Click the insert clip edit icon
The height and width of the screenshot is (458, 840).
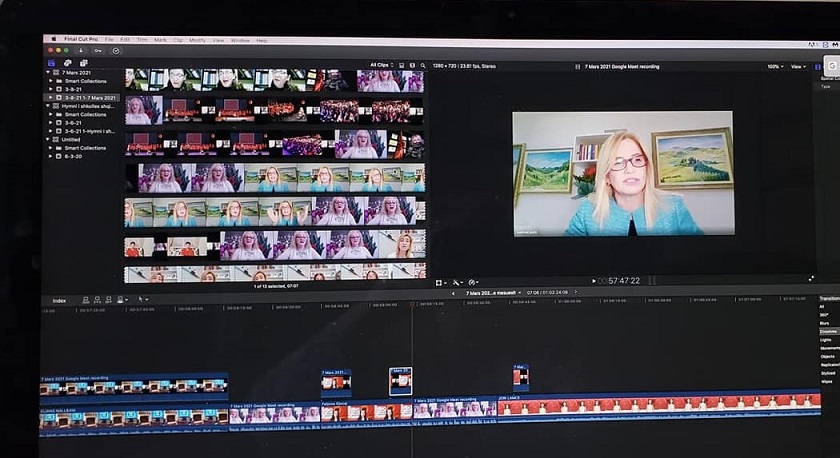coord(97,300)
